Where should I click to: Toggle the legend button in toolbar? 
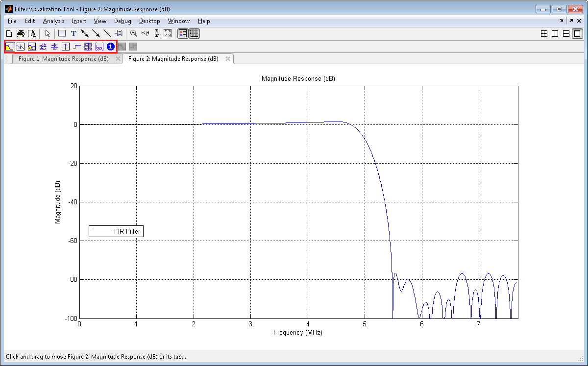pos(183,34)
